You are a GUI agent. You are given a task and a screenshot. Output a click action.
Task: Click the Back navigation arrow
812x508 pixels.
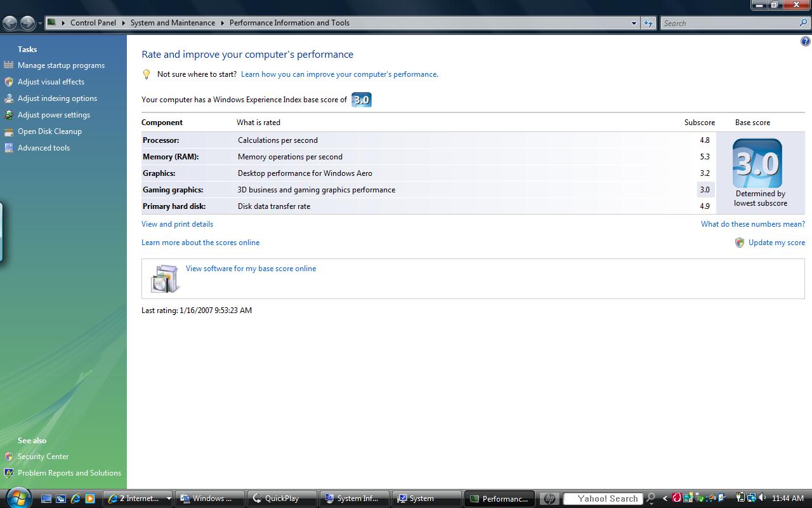(10, 23)
